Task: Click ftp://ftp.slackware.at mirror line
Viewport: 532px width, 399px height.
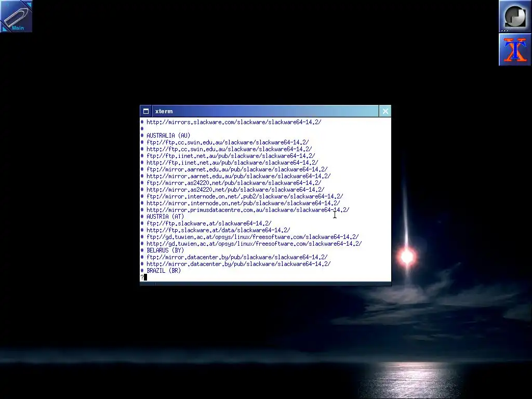Action: tap(206, 223)
